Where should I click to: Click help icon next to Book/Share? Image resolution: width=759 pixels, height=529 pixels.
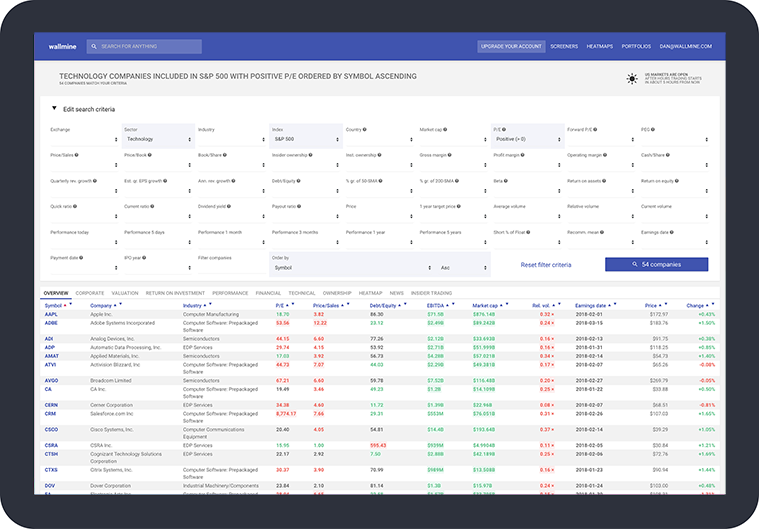click(225, 155)
